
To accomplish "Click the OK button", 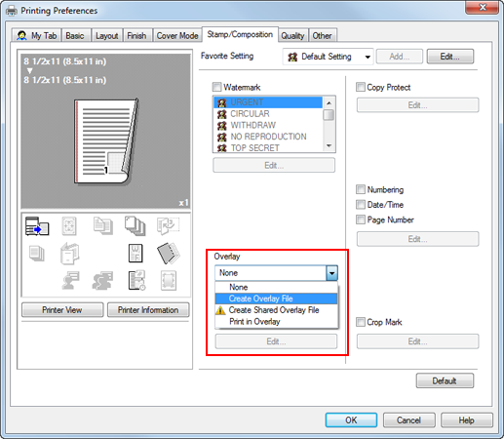I will tap(351, 420).
